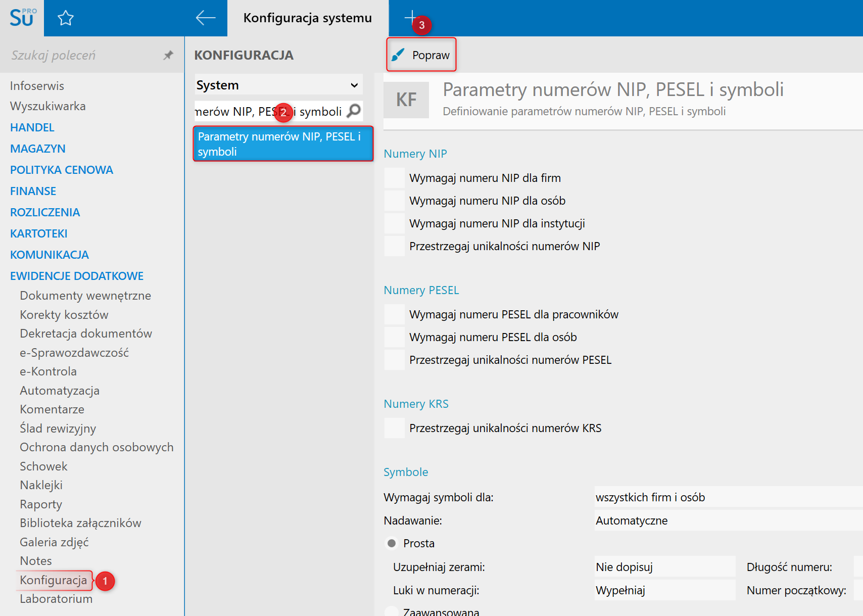
Task: Open Schowek
Action: (44, 466)
